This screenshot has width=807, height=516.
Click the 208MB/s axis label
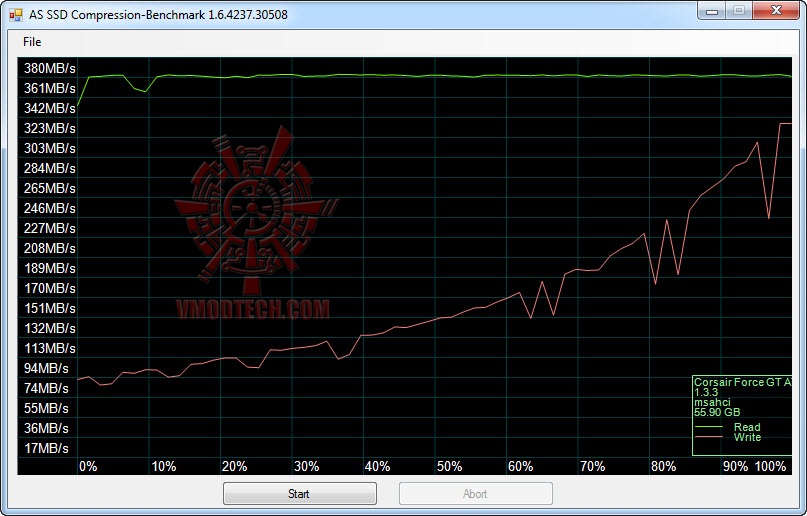click(x=49, y=248)
